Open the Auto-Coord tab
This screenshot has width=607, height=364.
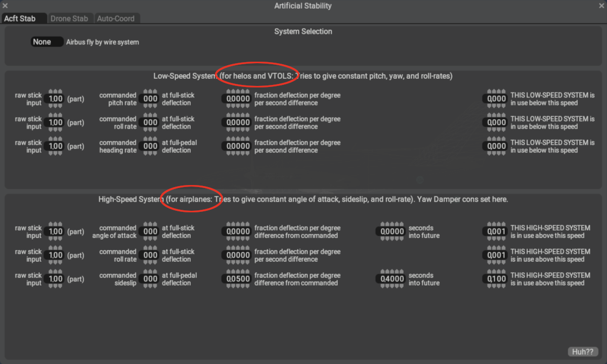[x=116, y=19]
